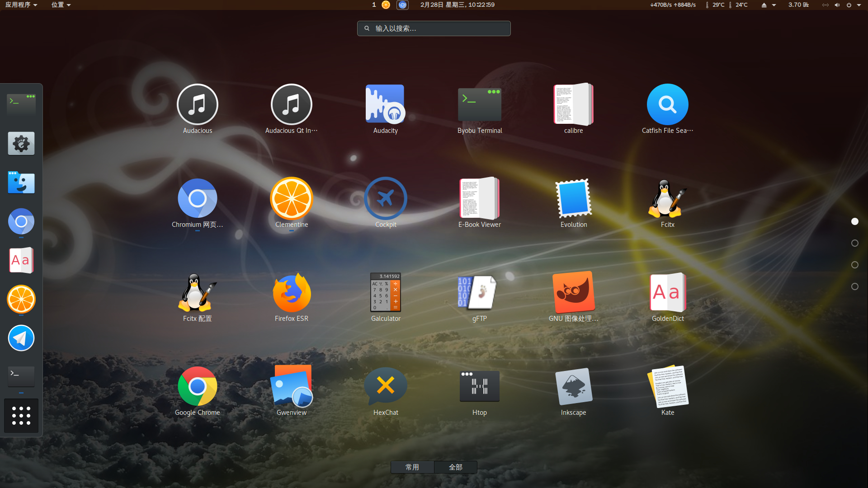Switch to the 全部 all apps tab
The height and width of the screenshot is (488, 868).
[x=455, y=467]
